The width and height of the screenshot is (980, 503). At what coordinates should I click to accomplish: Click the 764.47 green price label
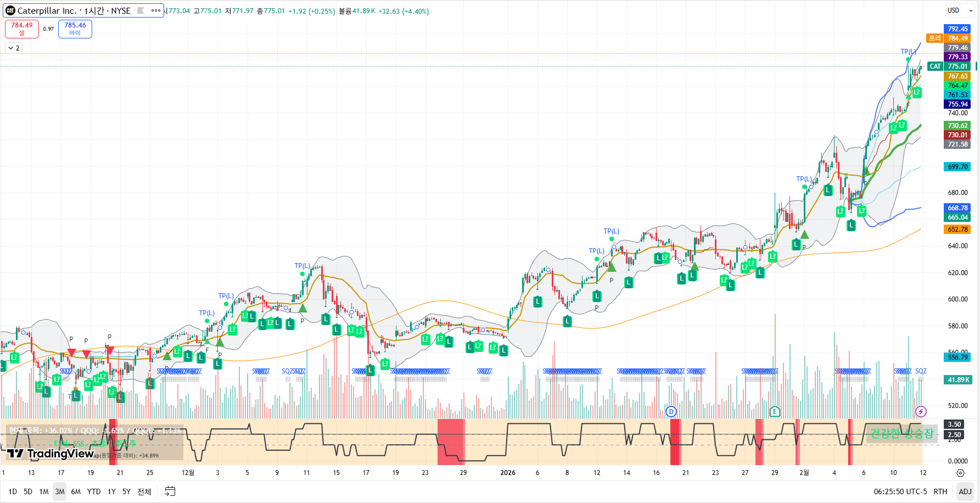[x=957, y=86]
